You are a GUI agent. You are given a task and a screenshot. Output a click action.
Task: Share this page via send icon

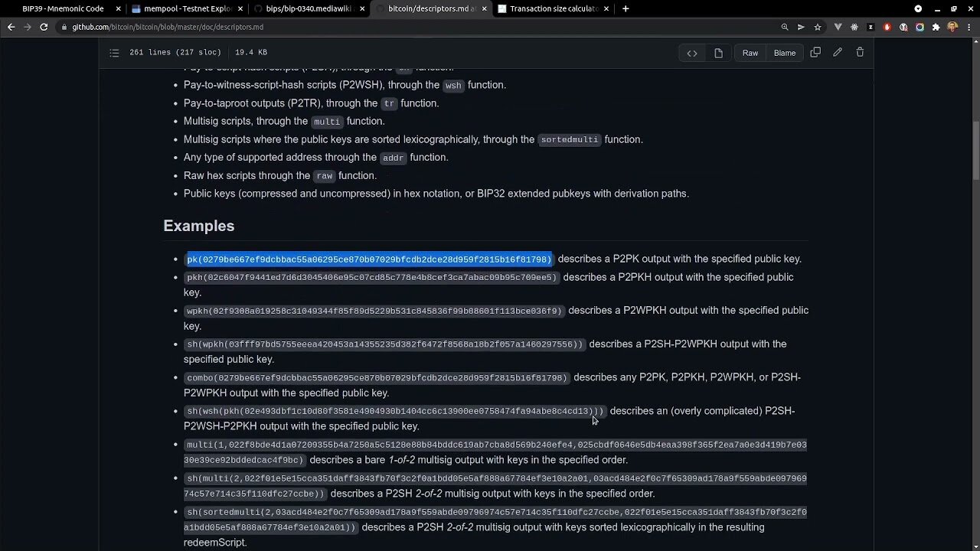[x=801, y=27]
